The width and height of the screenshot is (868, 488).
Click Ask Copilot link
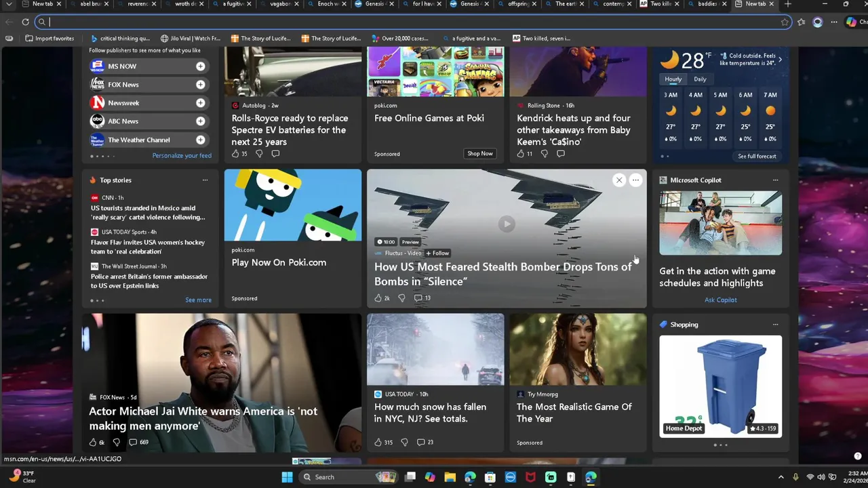[x=720, y=300]
